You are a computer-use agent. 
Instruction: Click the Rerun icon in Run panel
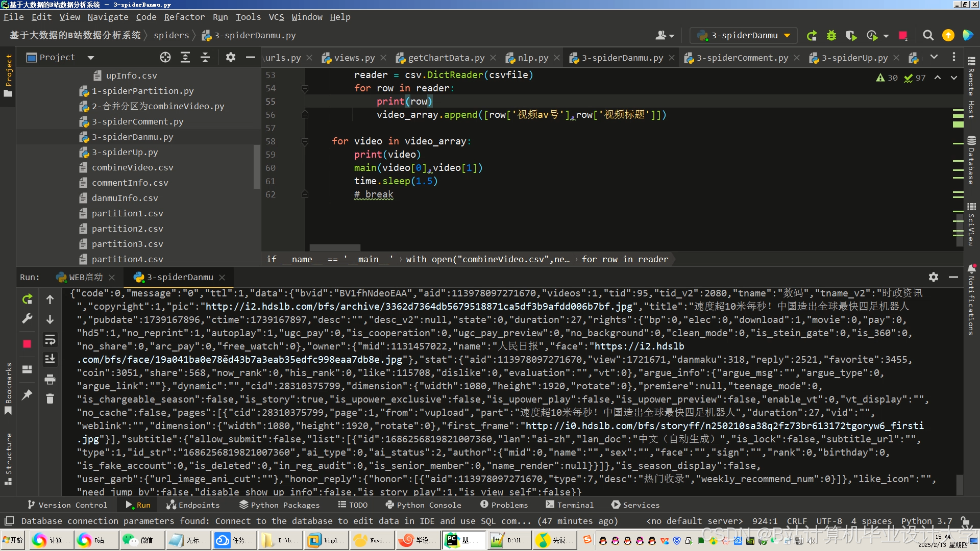coord(27,299)
